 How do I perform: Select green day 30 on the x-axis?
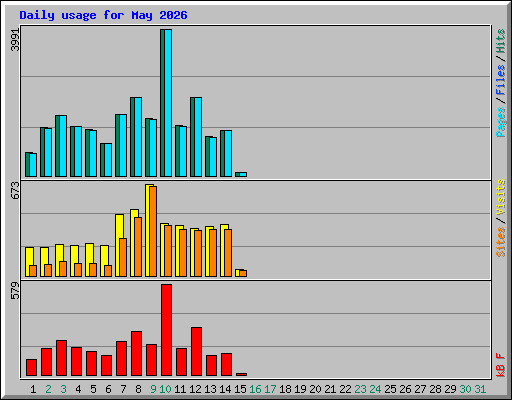[465, 389]
